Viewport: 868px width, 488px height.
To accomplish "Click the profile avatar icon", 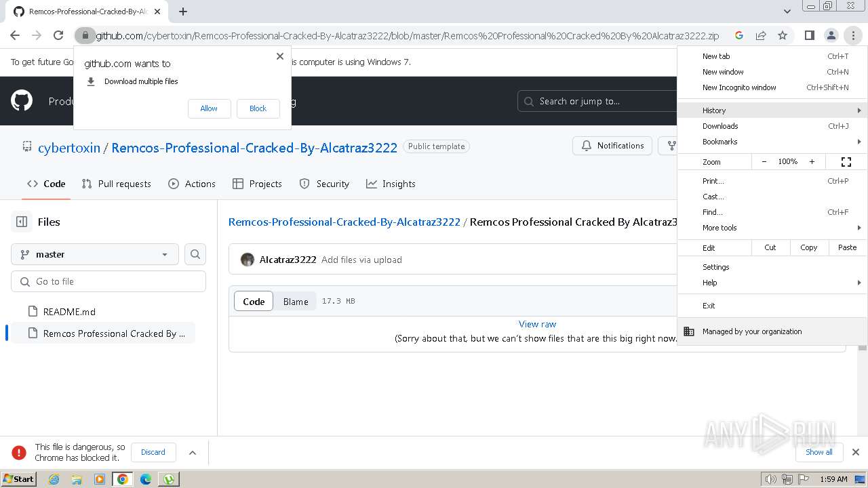I will pyautogui.click(x=831, y=35).
